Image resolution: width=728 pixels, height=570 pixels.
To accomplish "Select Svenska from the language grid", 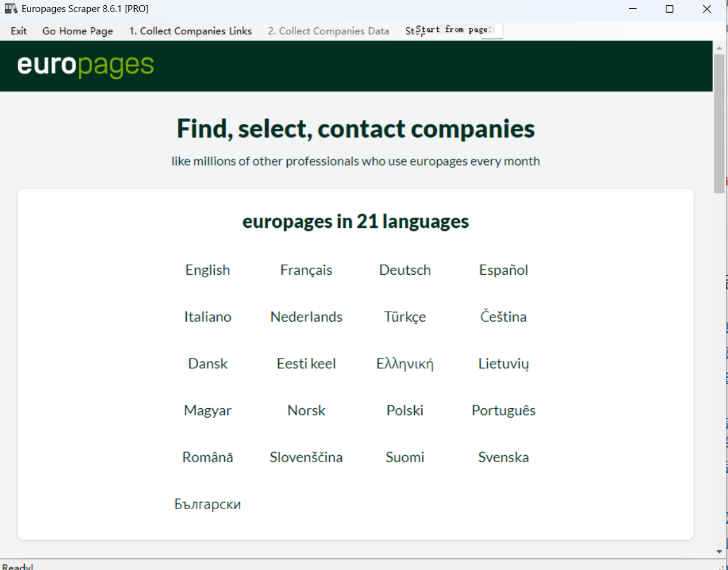I will (503, 457).
